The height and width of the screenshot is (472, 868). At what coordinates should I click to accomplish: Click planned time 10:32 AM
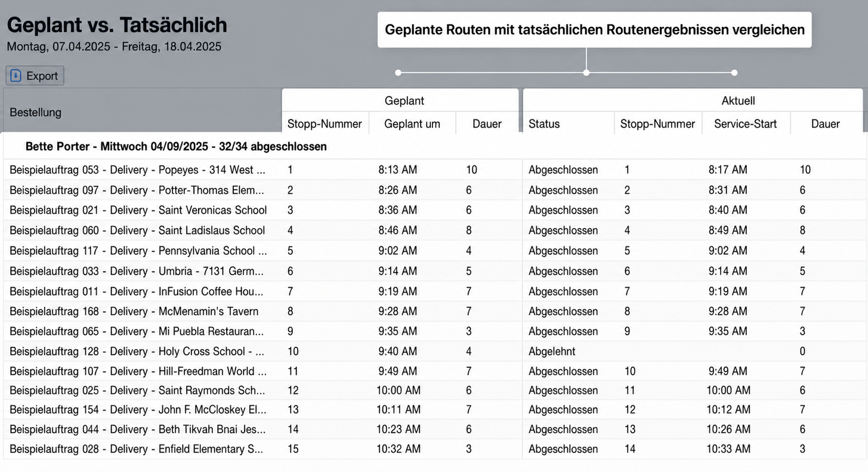(399, 449)
